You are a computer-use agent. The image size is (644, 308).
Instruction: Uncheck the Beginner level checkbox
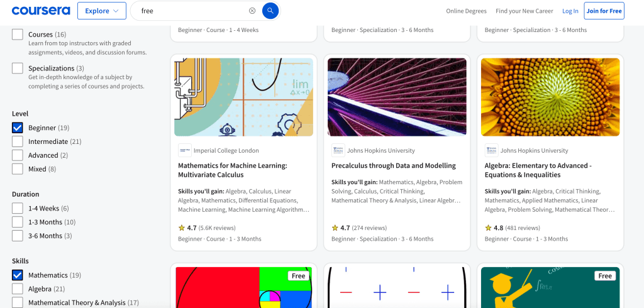point(18,128)
